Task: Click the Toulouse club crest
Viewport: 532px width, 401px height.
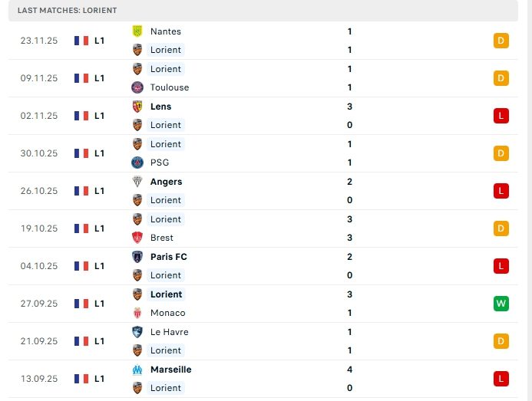Action: [137, 87]
